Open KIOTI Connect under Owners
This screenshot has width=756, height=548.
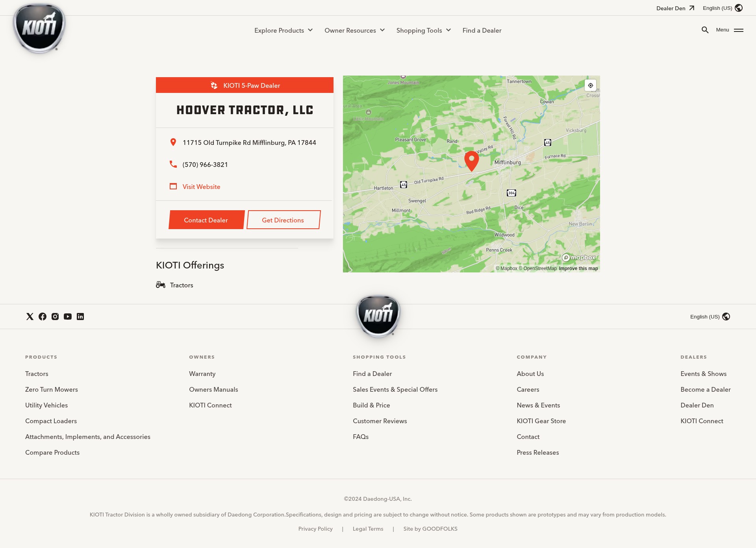210,405
